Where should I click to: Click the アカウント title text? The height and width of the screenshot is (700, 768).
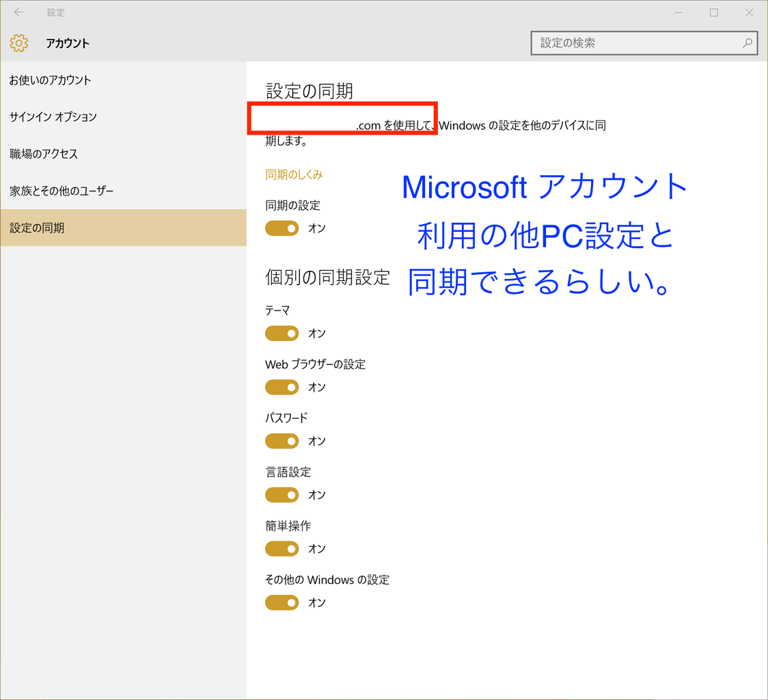68,43
